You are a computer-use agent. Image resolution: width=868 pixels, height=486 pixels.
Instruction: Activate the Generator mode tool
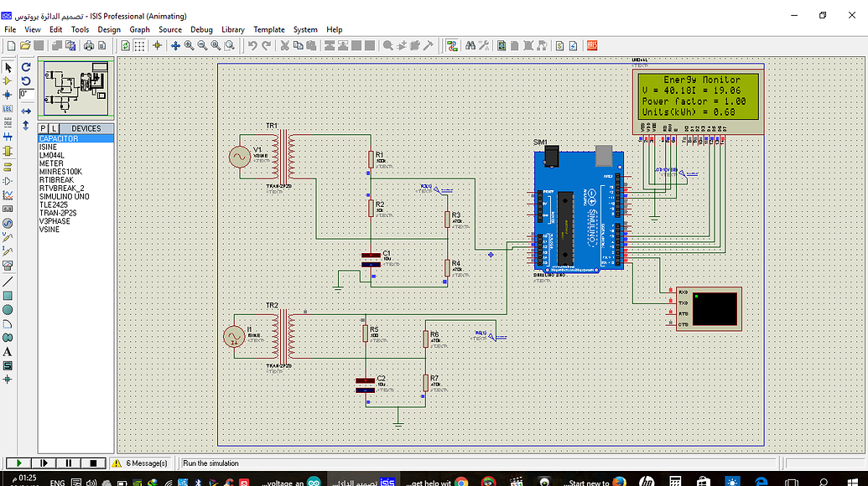point(7,225)
